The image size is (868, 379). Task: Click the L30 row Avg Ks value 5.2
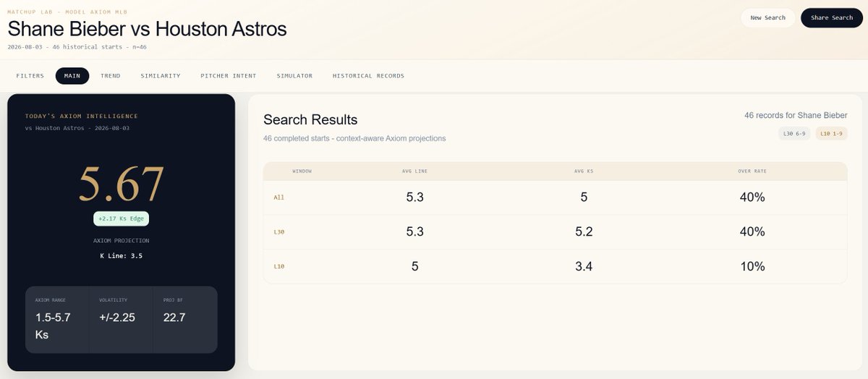click(584, 231)
